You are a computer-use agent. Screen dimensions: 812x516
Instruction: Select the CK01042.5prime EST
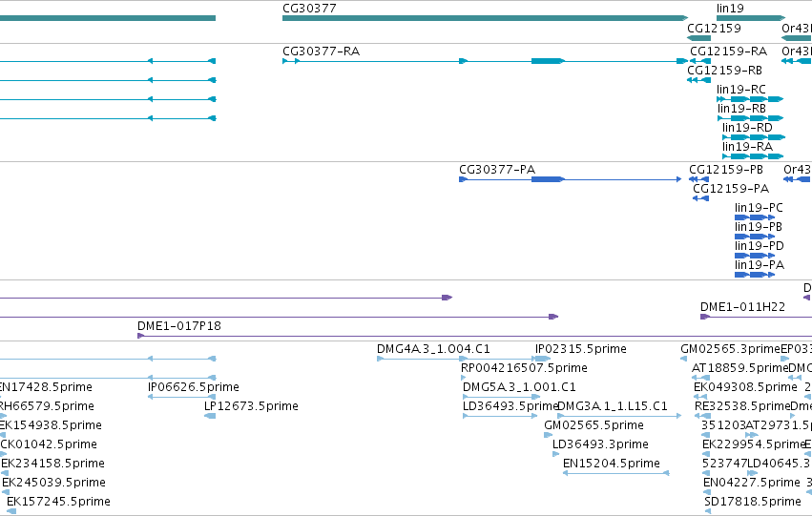[x=3, y=454]
